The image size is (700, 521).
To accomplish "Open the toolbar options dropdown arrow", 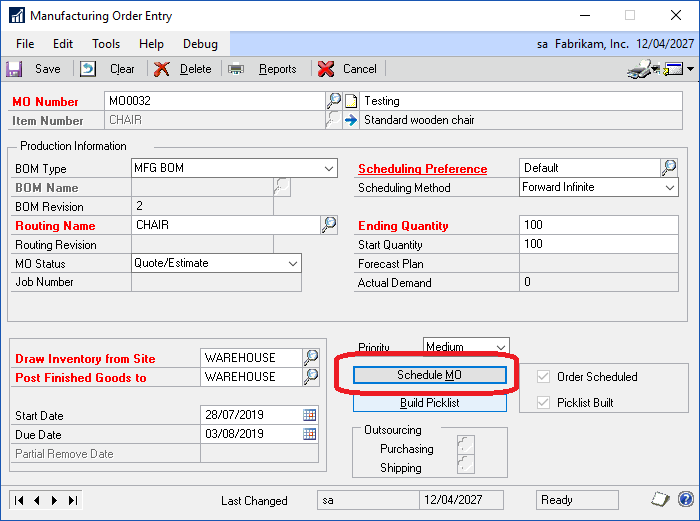I will pyautogui.click(x=690, y=69).
